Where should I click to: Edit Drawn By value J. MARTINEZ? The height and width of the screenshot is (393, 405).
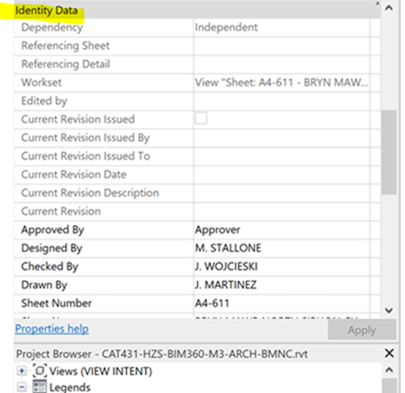(281, 285)
